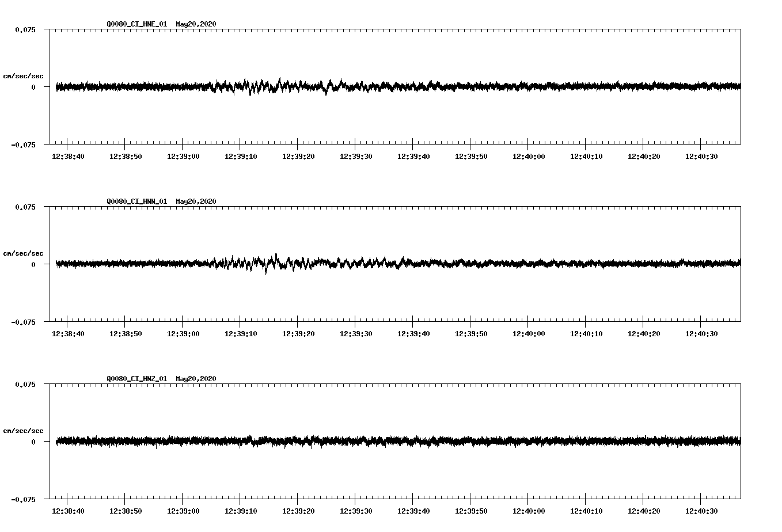782x532 pixels.
Task: Click the Q0080_CI_HNN_01 plot title
Action: pos(161,202)
